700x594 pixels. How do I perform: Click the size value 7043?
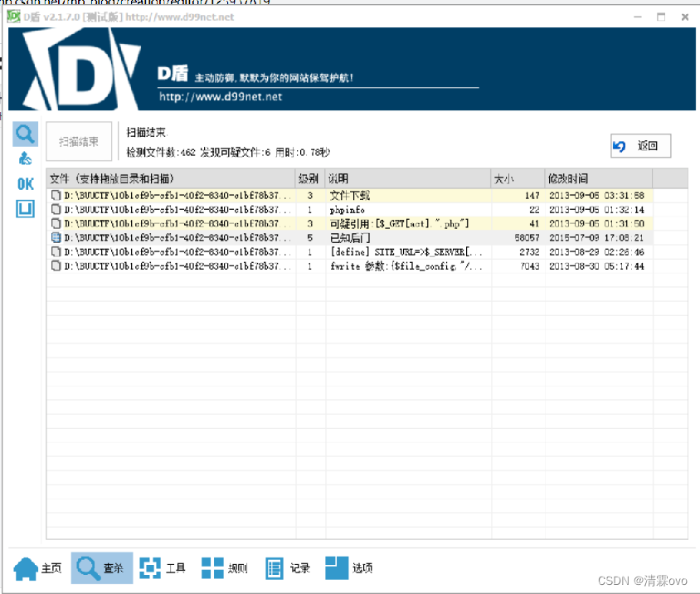click(529, 266)
